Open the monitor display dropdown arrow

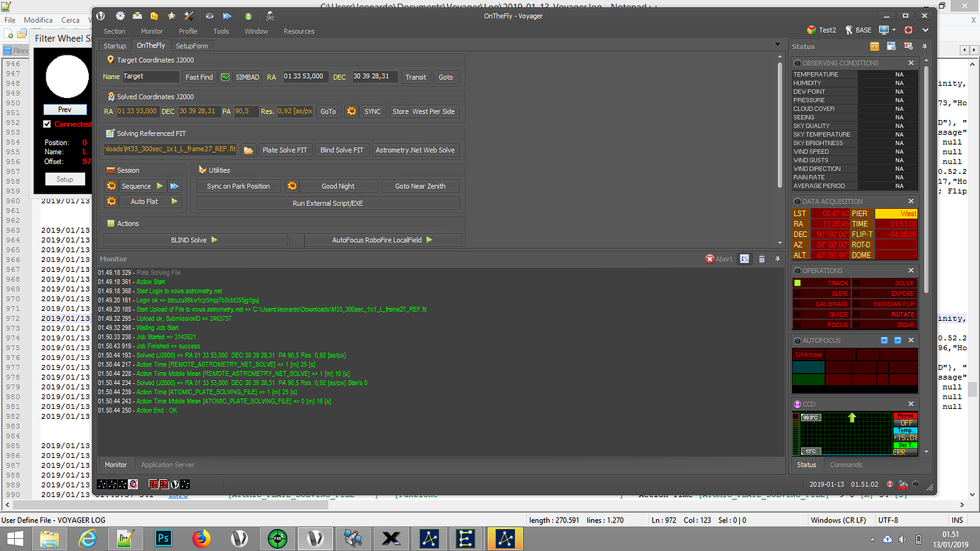[x=895, y=31]
